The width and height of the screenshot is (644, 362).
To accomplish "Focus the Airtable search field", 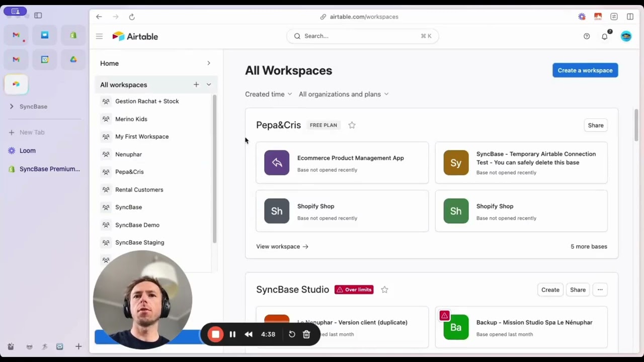I will tap(362, 36).
